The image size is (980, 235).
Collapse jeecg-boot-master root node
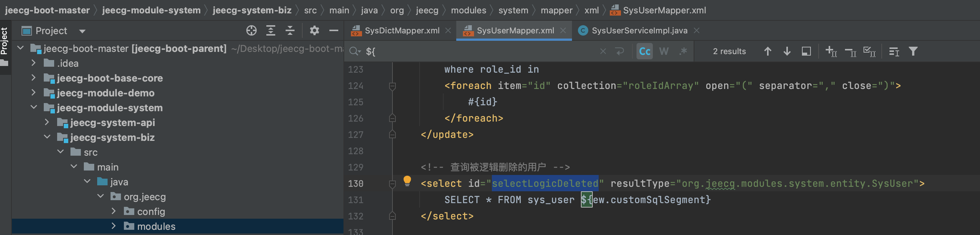coord(20,48)
